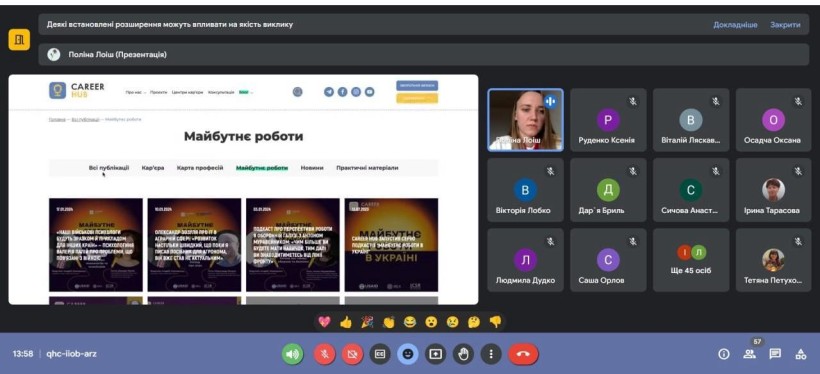Open meeting details info icon
The height and width of the screenshot is (374, 820).
point(724,354)
